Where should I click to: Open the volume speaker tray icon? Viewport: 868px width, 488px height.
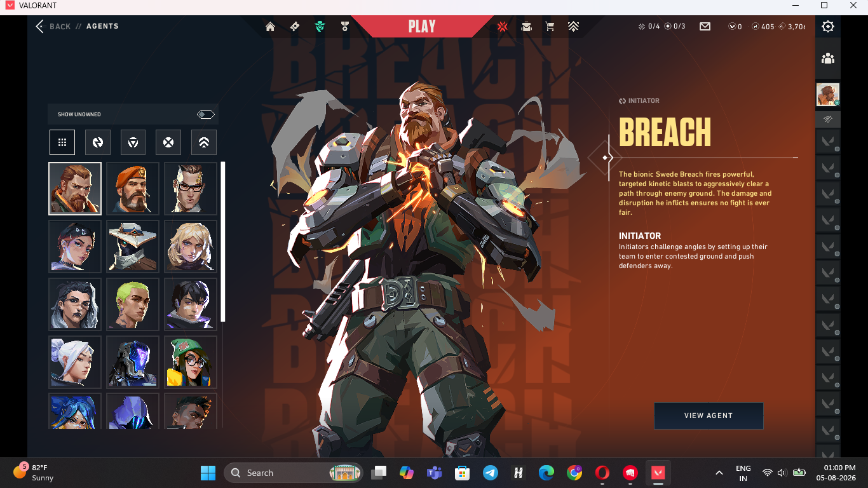(782, 473)
